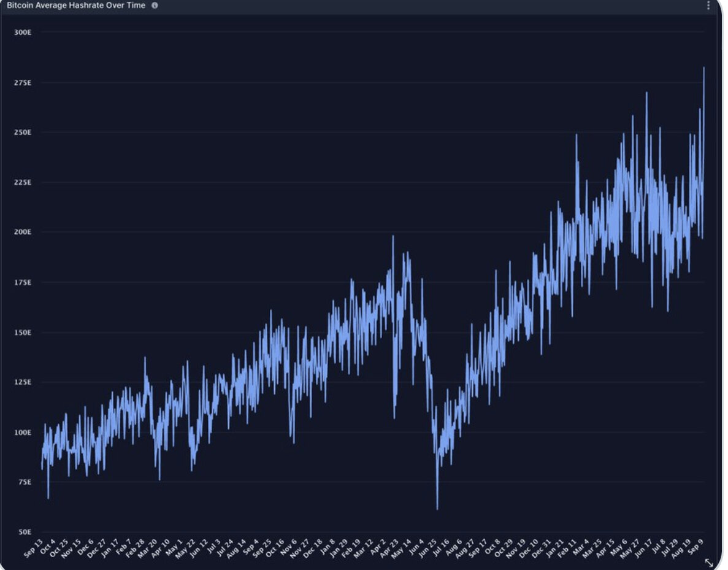The image size is (728, 570).
Task: Click the 'Oct 25' x-axis date label
Action: pyautogui.click(x=59, y=548)
